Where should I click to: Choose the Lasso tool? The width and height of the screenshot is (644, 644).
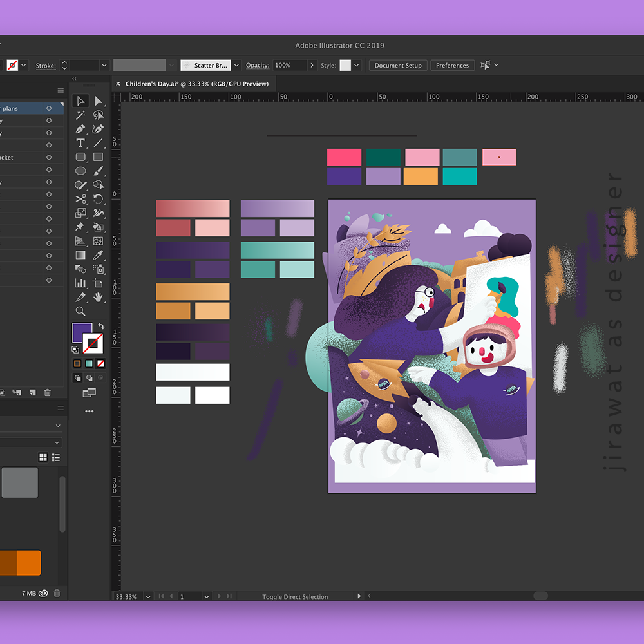(98, 115)
